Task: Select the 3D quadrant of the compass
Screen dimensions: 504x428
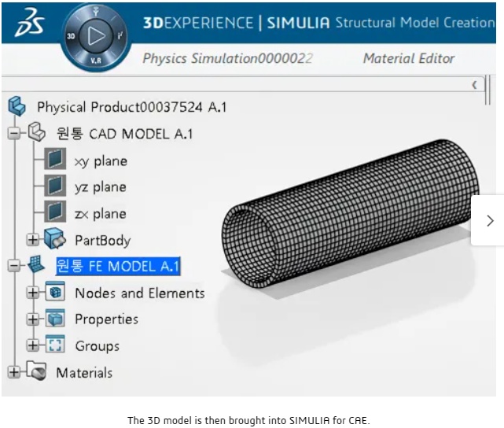Action: click(71, 36)
